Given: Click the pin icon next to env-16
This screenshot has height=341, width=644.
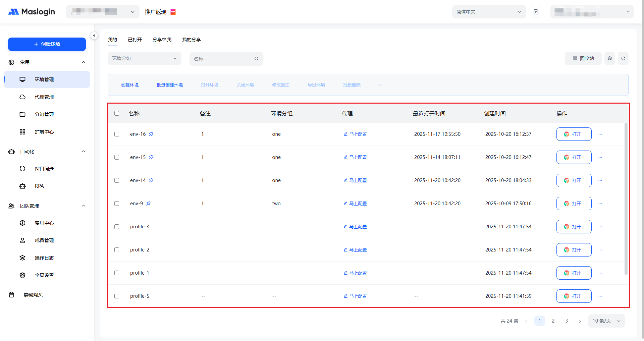Looking at the screenshot, I should click(x=151, y=134).
